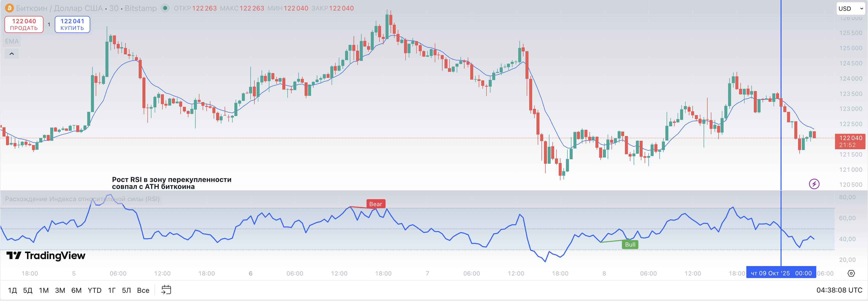Image resolution: width=868 pixels, height=301 pixels.
Task: Show the full Все range
Action: [x=143, y=290]
